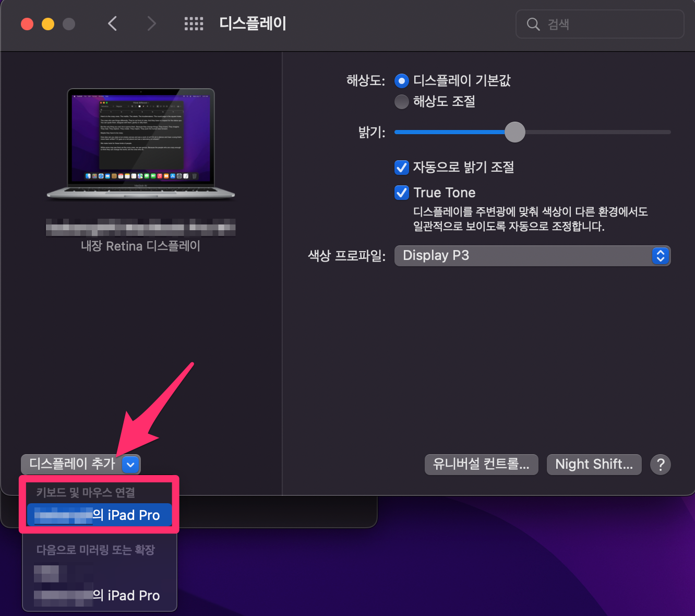Choose iPad Pro under 다음으로 미러링 또는 확장
Screen dimensions: 695x616
(99, 596)
